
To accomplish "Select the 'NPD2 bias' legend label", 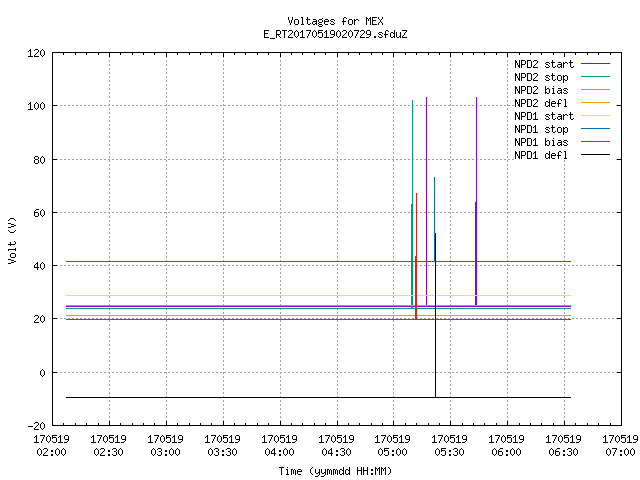I will tap(541, 90).
